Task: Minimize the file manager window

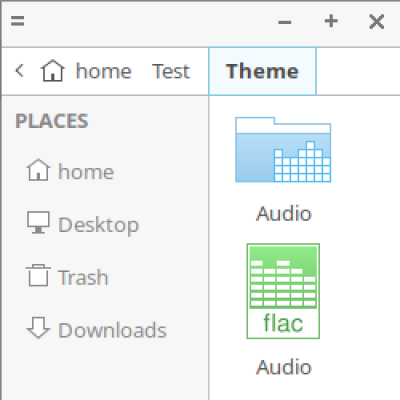Action: point(285,22)
